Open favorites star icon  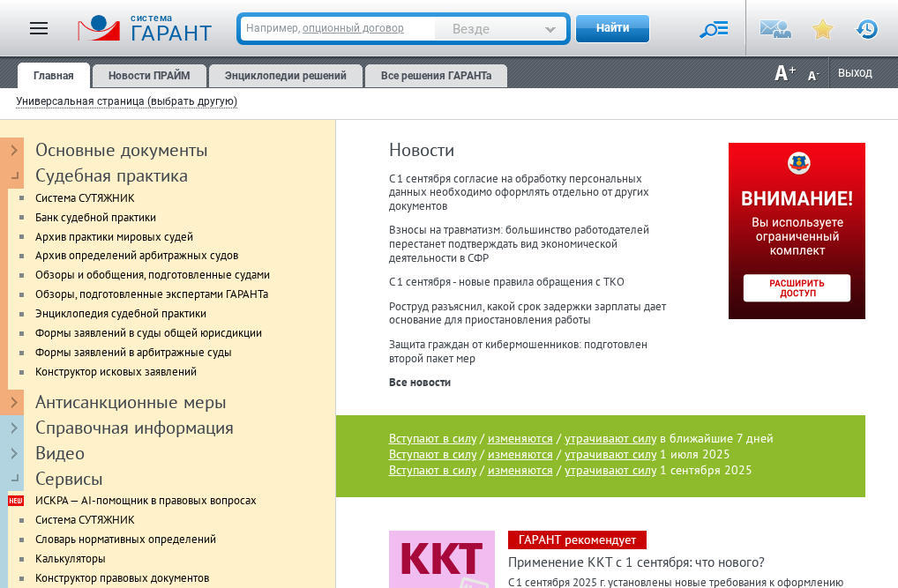[822, 28]
